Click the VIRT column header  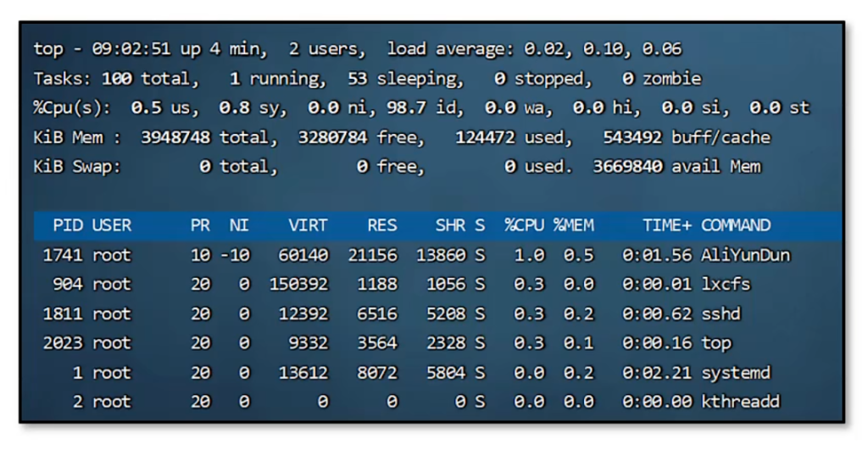(308, 225)
